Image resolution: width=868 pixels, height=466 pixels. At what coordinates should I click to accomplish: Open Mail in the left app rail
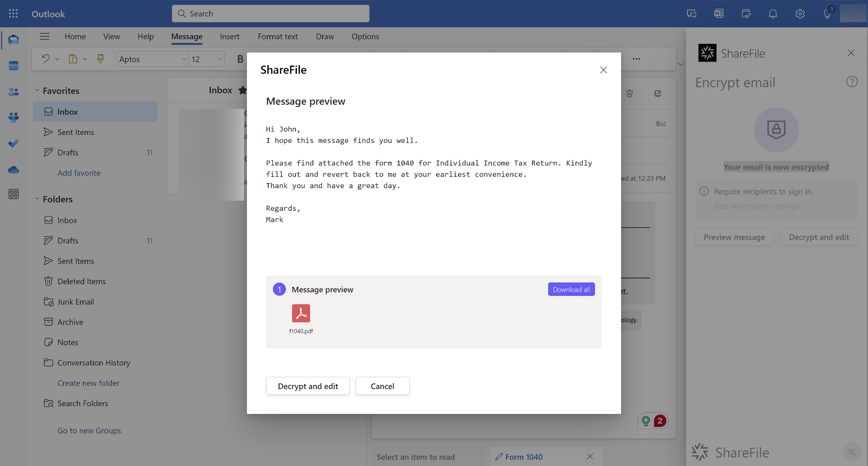click(x=13, y=40)
